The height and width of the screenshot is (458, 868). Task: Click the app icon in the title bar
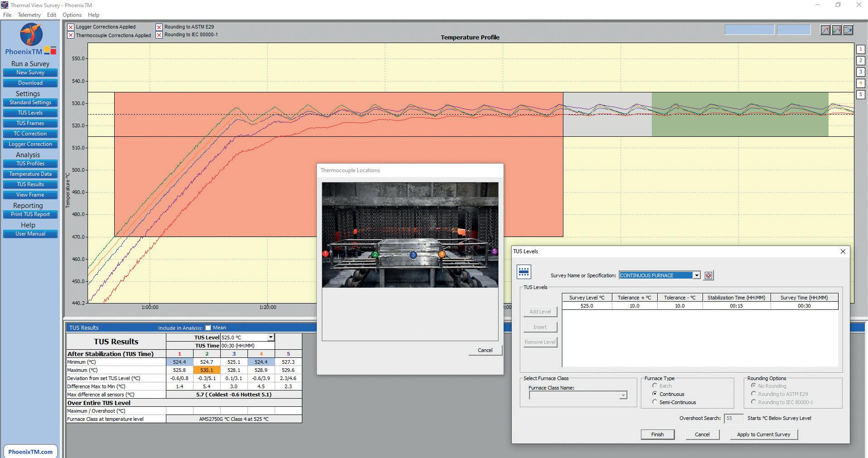(5, 5)
